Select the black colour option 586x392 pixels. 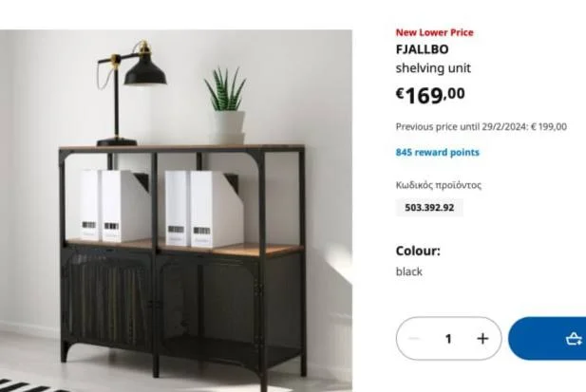tap(408, 271)
